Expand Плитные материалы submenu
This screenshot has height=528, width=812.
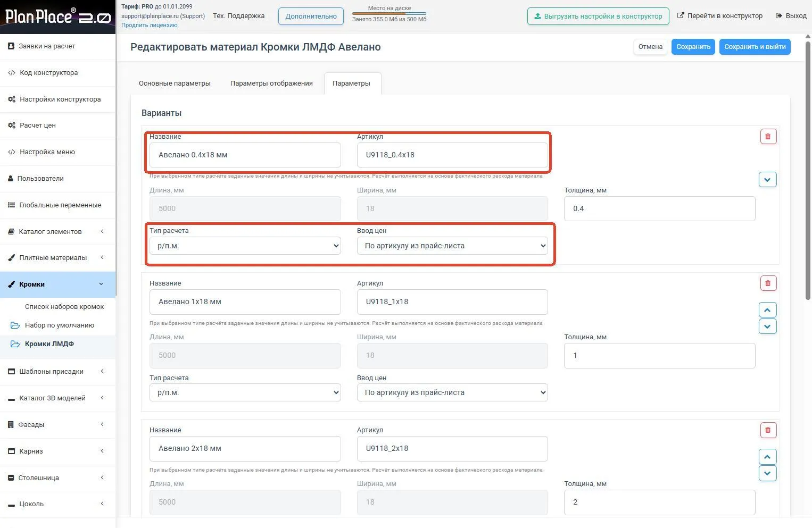[57, 258]
